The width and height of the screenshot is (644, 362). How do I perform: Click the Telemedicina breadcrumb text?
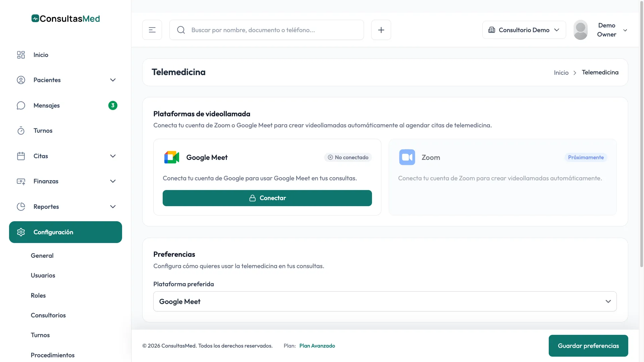tap(600, 72)
